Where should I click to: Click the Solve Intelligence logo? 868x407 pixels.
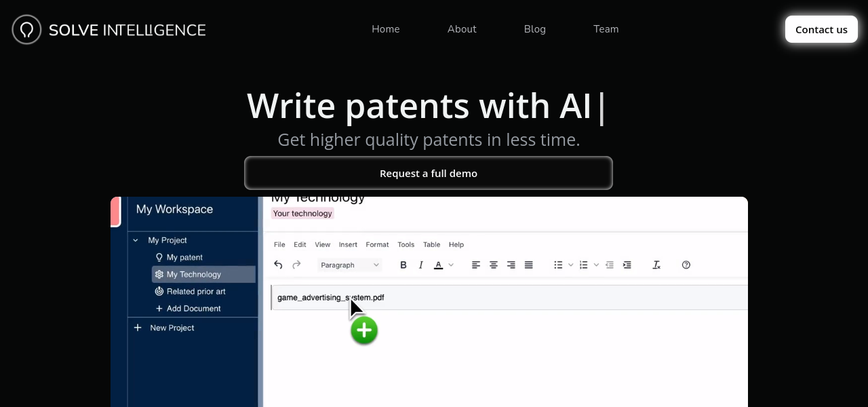(x=108, y=30)
